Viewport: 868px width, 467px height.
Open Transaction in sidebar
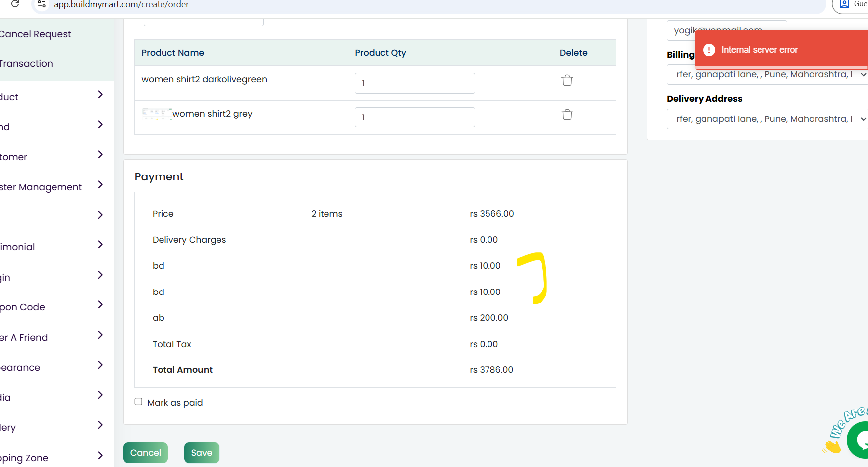[26, 63]
